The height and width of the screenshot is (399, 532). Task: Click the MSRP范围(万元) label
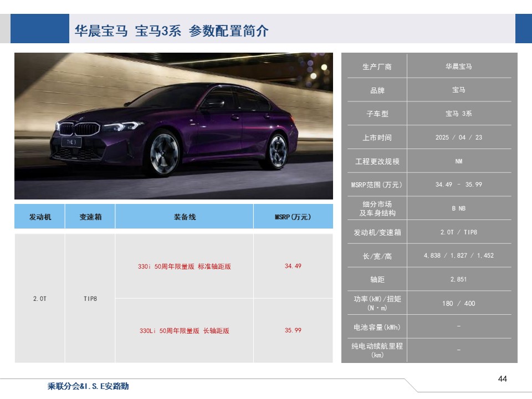tap(377, 185)
